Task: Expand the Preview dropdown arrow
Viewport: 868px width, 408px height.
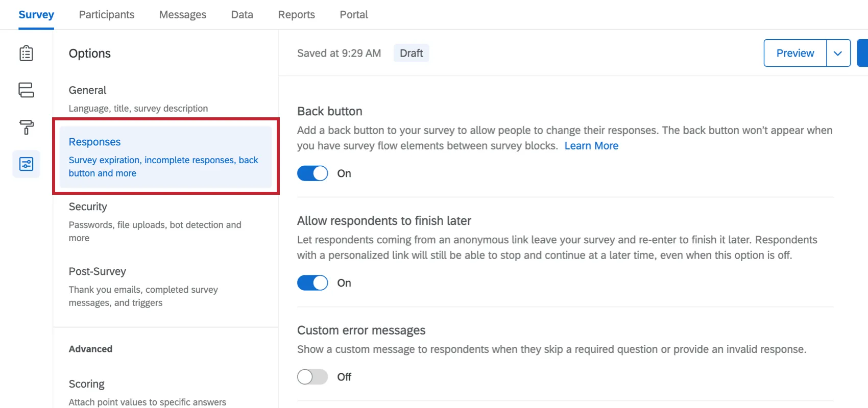Action: click(838, 53)
